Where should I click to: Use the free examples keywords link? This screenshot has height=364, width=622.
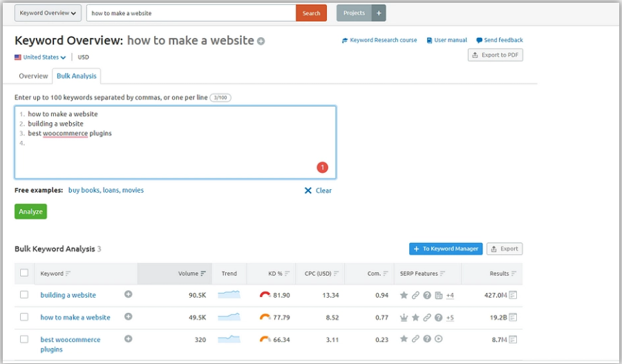(106, 190)
